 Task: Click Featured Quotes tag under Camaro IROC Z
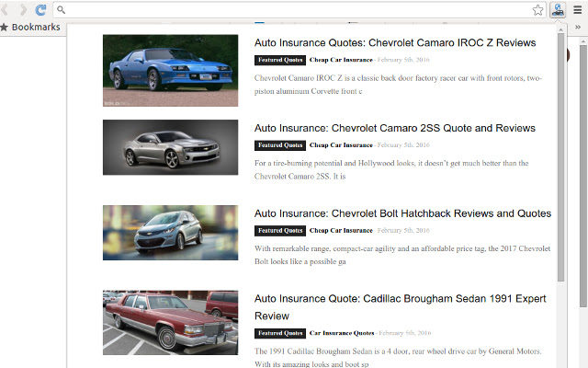(x=280, y=60)
